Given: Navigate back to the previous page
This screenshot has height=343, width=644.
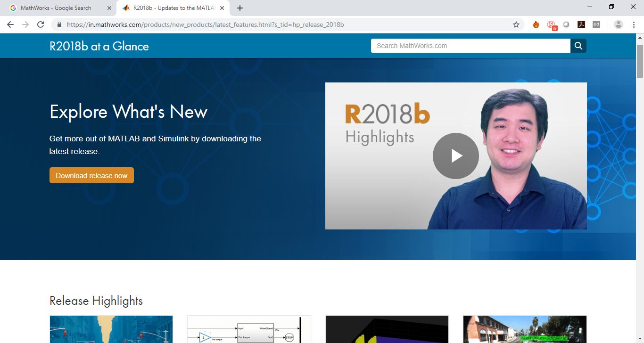Looking at the screenshot, I should click(10, 24).
